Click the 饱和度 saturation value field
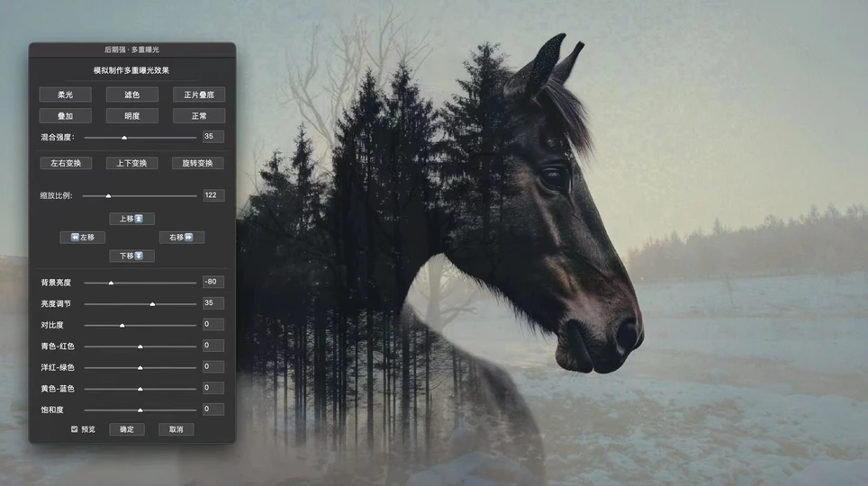Viewport: 868px width, 486px height. pos(212,409)
